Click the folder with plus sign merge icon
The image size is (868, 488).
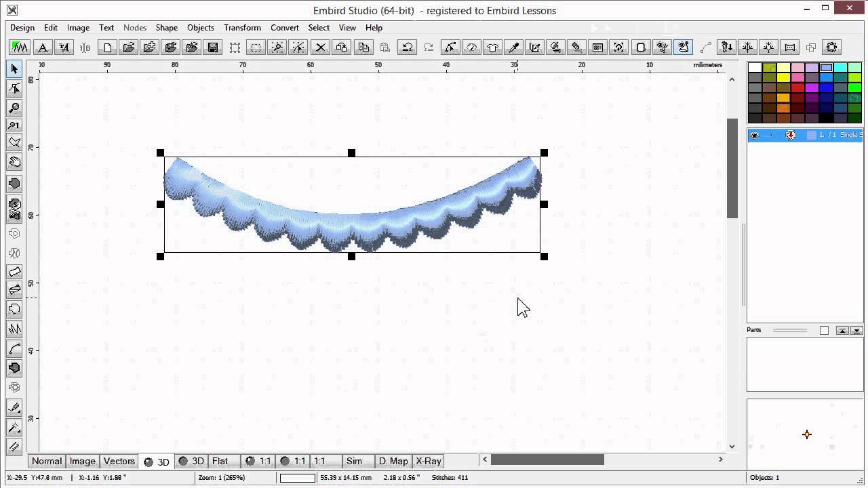(x=149, y=47)
